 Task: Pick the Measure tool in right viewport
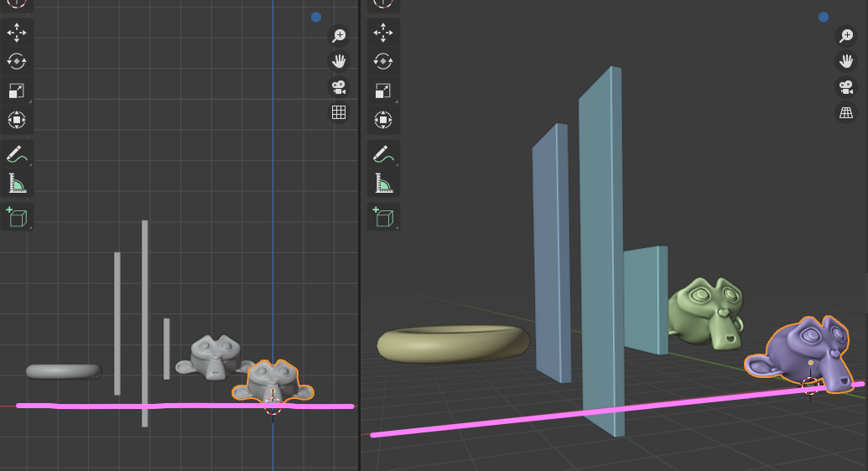pyautogui.click(x=383, y=183)
